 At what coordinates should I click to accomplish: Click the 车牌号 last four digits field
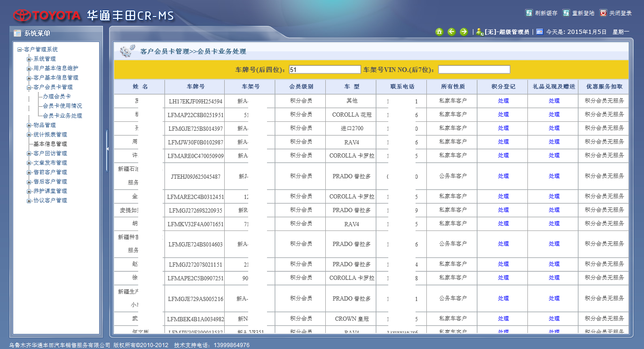pyautogui.click(x=324, y=70)
